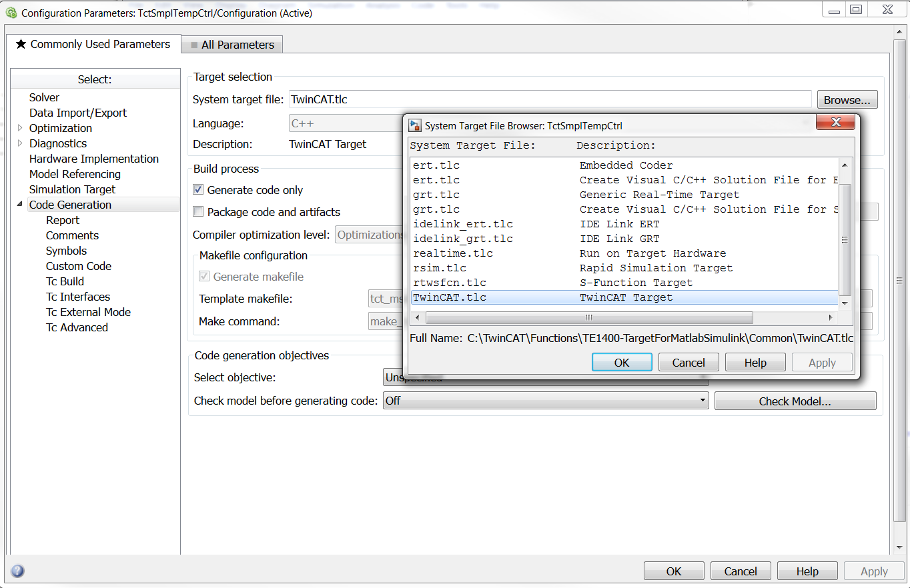
Task: Enable Package code and artifacts checkbox
Action: tap(198, 212)
